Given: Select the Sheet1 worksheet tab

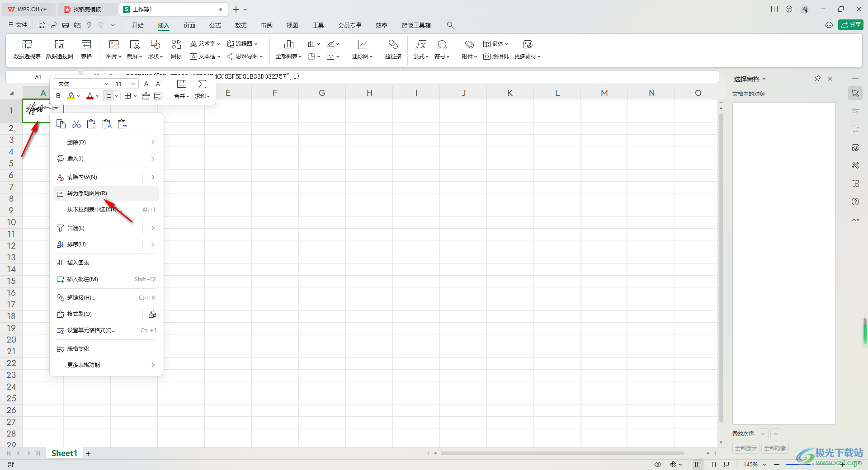Looking at the screenshot, I should [x=64, y=453].
